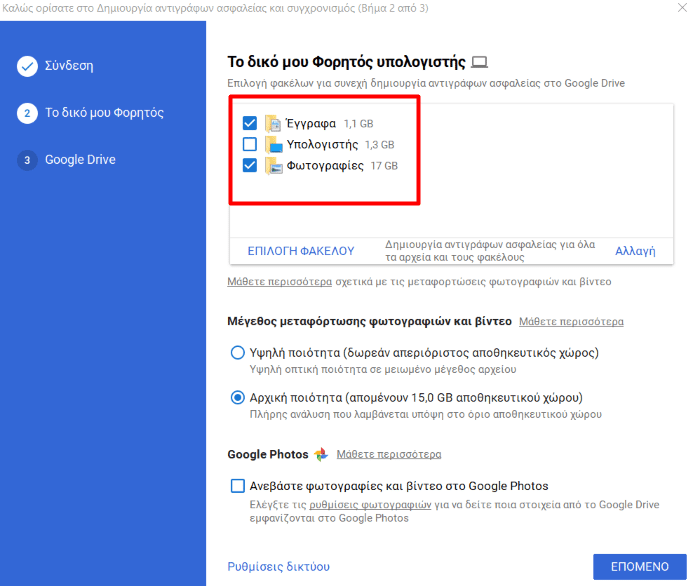Click the step 3 number circle
Image resolution: width=695 pixels, height=586 pixels.
(x=27, y=160)
